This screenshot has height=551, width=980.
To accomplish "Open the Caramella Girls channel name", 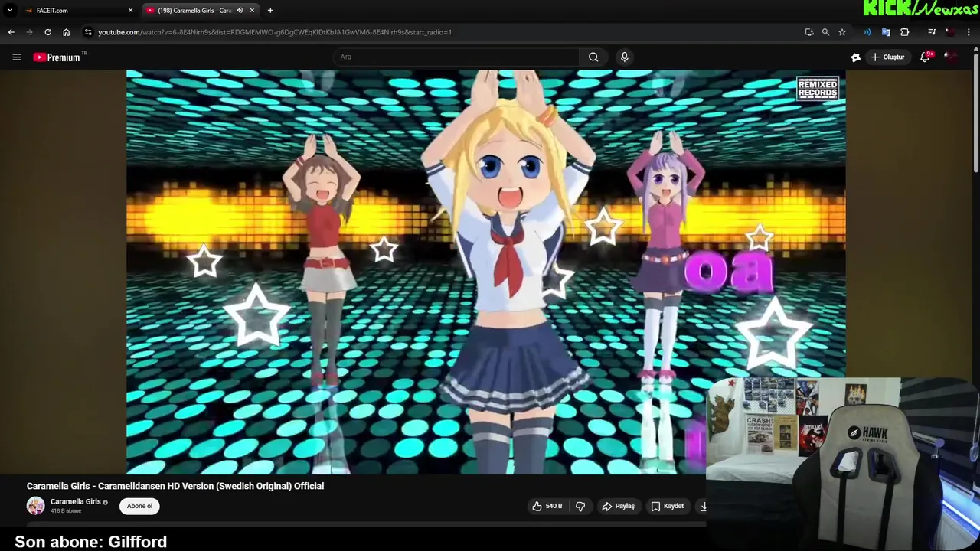I will (x=76, y=502).
